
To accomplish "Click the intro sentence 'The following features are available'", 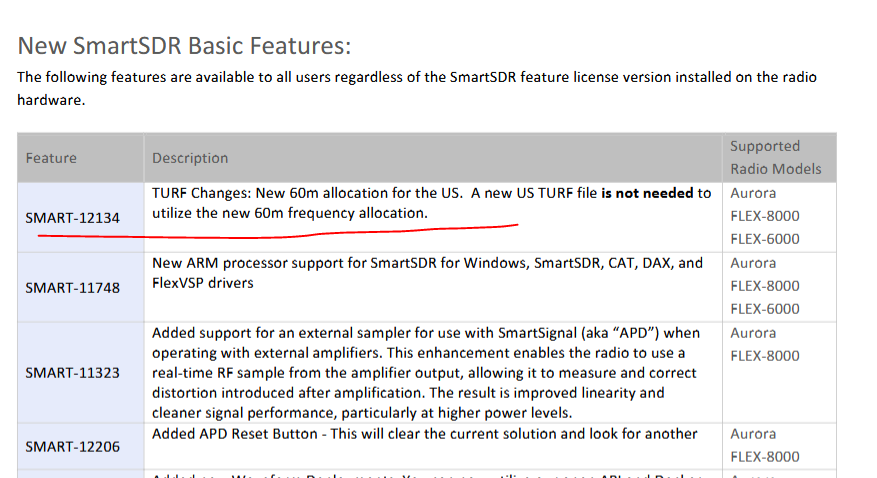I will tap(417, 88).
